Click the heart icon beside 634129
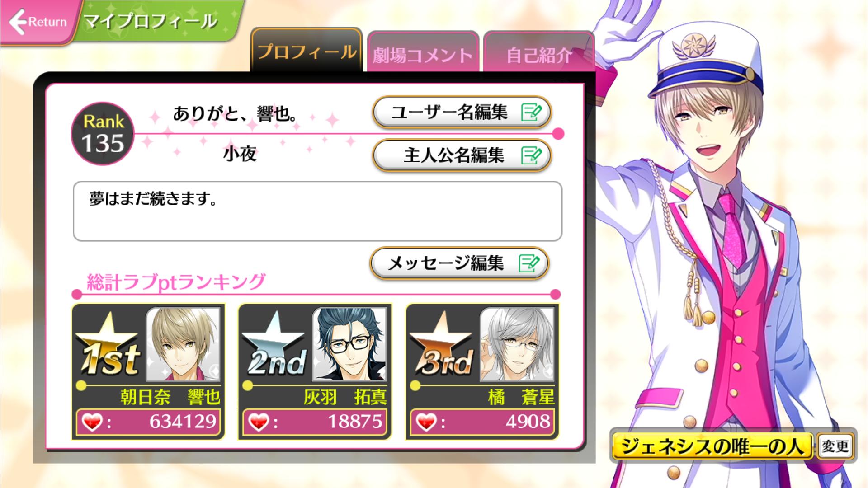 pos(92,422)
